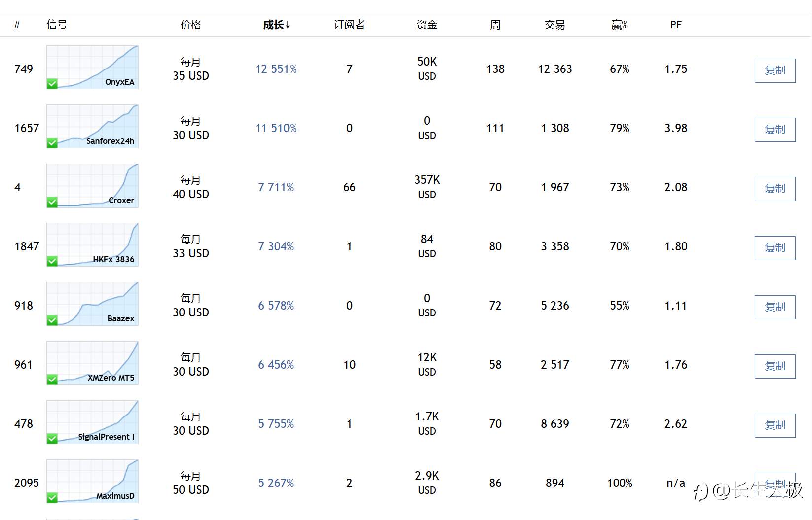Click 复制 button for OnyxEA signal

pyautogui.click(x=775, y=70)
